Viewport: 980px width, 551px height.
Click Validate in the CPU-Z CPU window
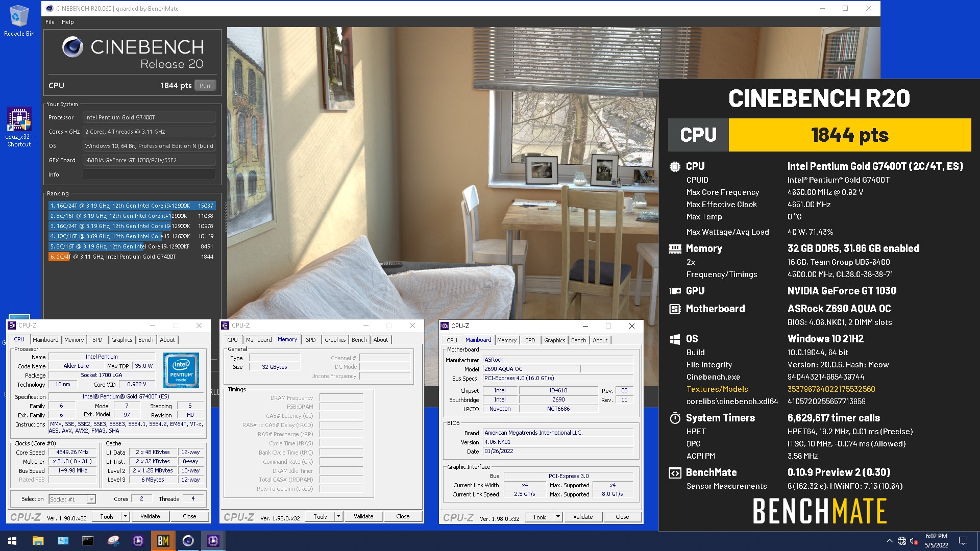(150, 516)
